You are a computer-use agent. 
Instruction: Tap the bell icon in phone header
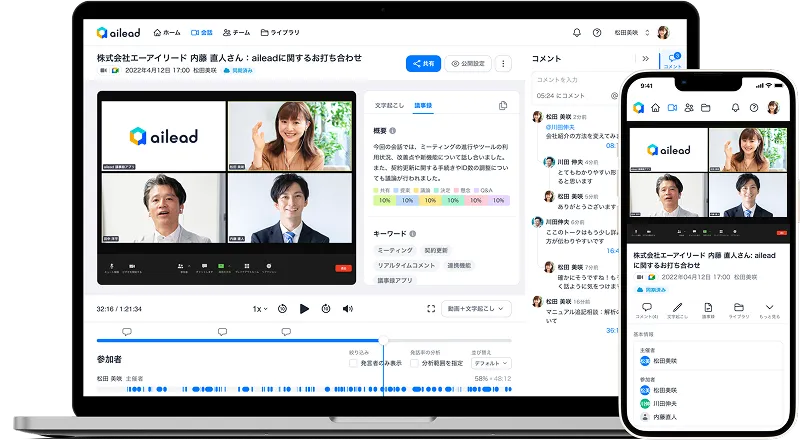tap(735, 108)
